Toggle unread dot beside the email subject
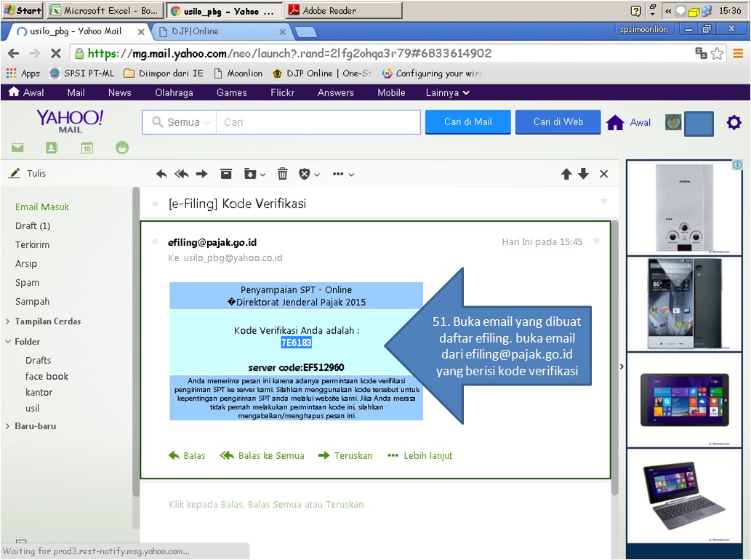This screenshot has height=560, width=751. (155, 204)
